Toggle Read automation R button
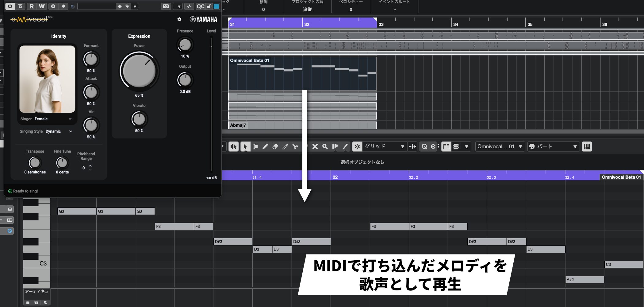 (x=32, y=6)
